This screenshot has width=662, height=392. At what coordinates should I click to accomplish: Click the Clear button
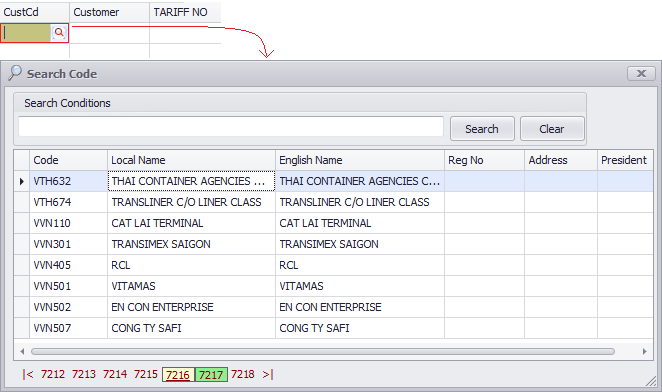click(552, 129)
